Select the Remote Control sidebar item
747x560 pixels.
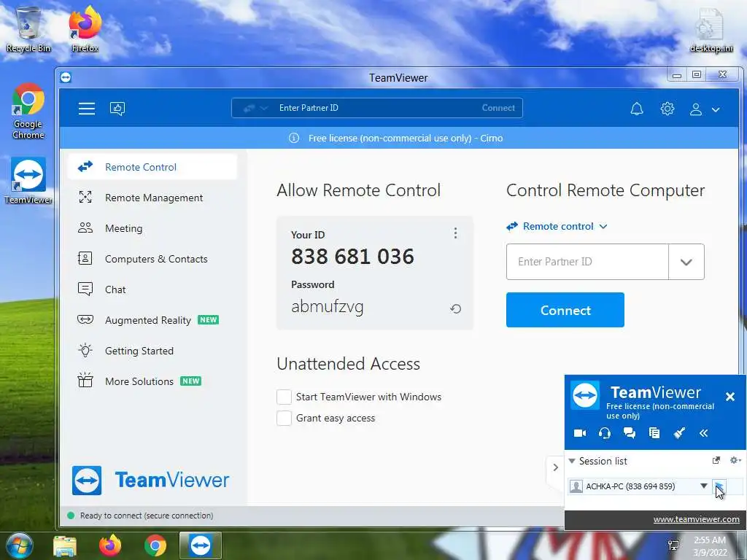point(152,167)
